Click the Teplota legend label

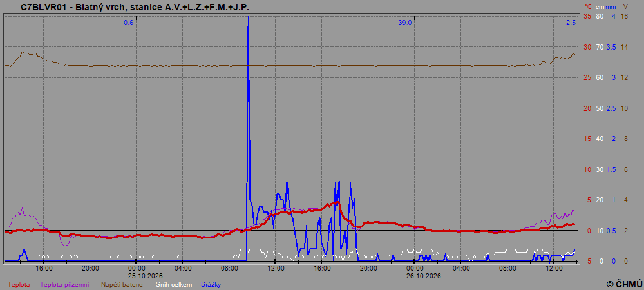(19, 284)
